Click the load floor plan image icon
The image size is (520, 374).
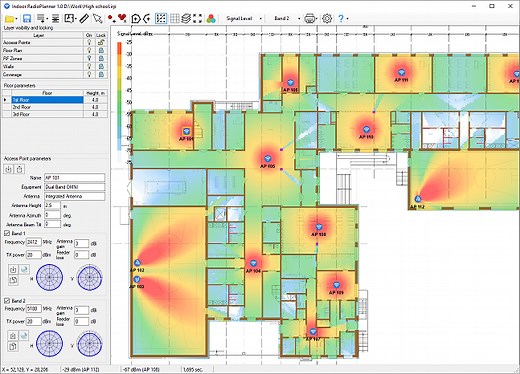coord(69,18)
